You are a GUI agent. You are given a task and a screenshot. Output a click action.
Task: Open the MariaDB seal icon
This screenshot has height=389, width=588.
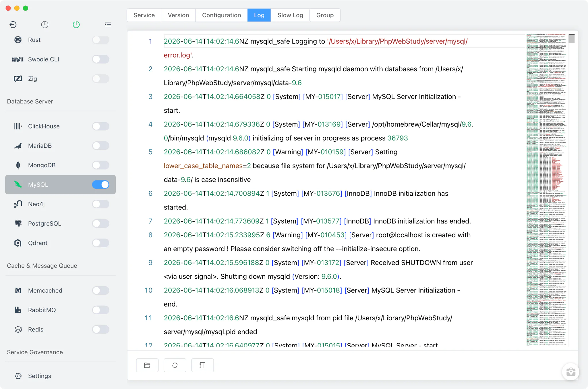tap(18, 146)
